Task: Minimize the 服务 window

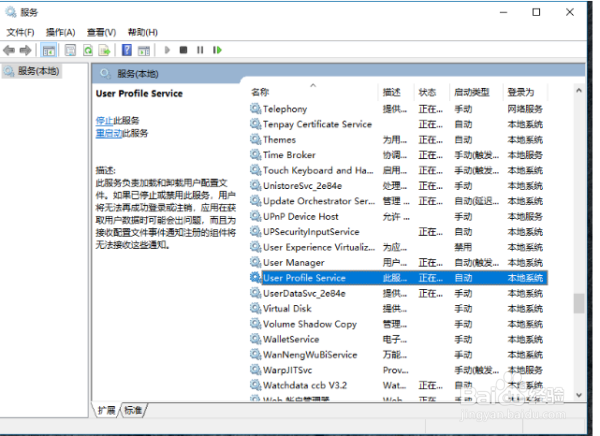Action: (x=504, y=12)
